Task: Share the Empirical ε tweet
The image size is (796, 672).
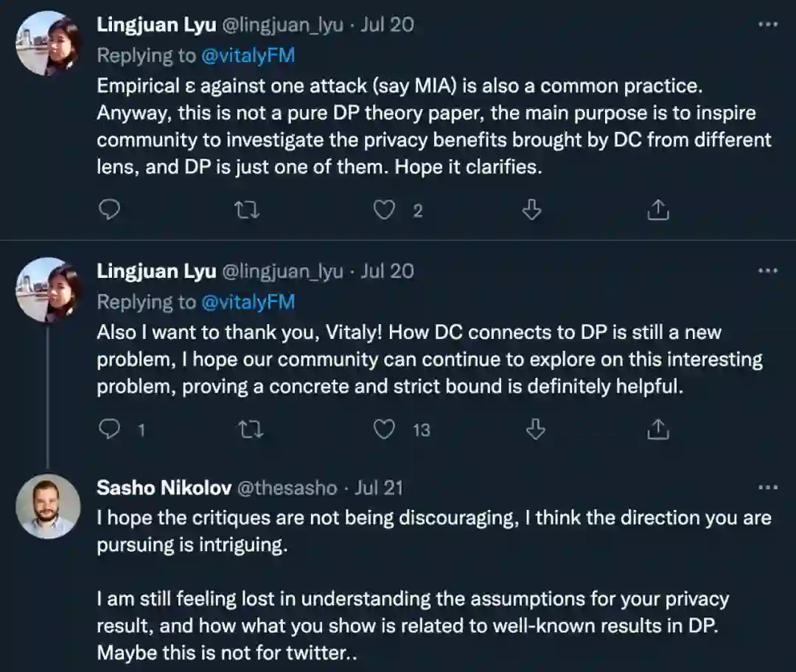Action: coord(657,211)
